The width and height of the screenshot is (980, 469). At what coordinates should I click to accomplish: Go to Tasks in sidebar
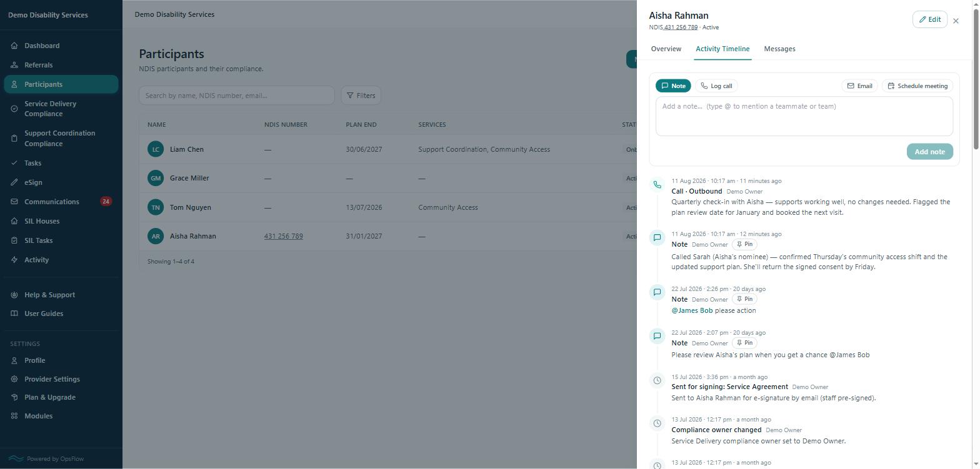pyautogui.click(x=61, y=163)
